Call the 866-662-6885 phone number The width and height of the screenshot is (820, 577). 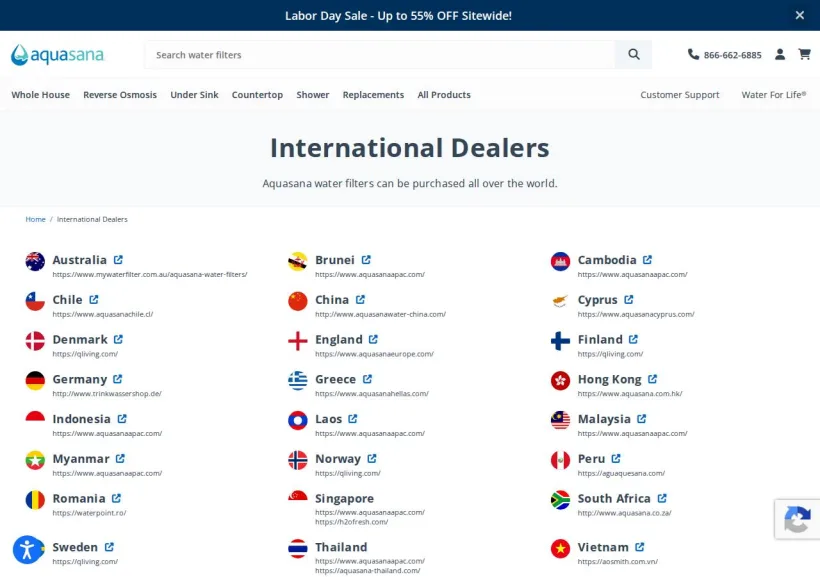732,55
